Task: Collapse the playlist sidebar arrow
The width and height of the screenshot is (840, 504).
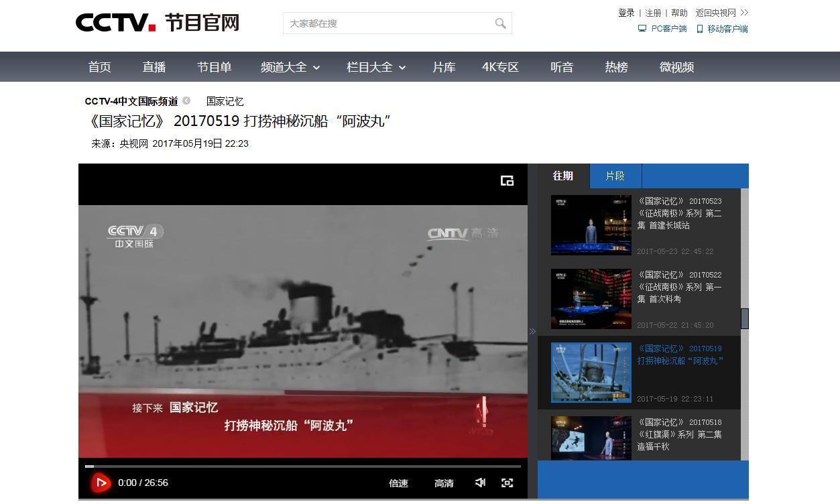Action: click(x=532, y=331)
